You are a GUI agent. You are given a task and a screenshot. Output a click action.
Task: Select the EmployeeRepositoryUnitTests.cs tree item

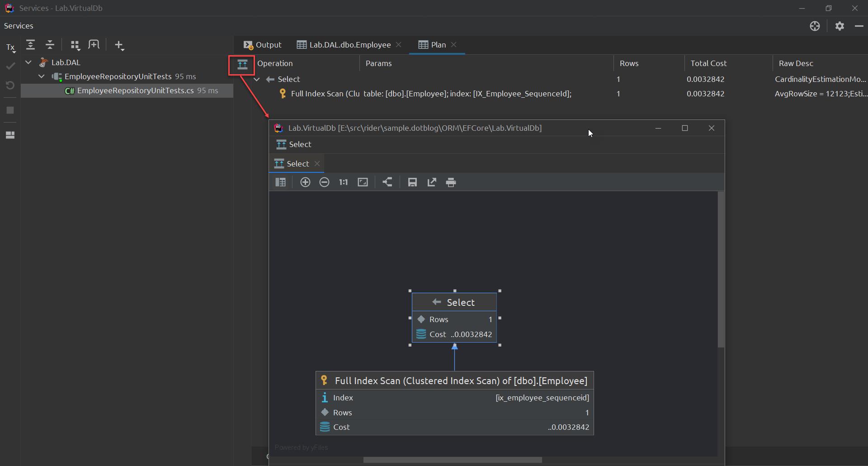tap(134, 90)
